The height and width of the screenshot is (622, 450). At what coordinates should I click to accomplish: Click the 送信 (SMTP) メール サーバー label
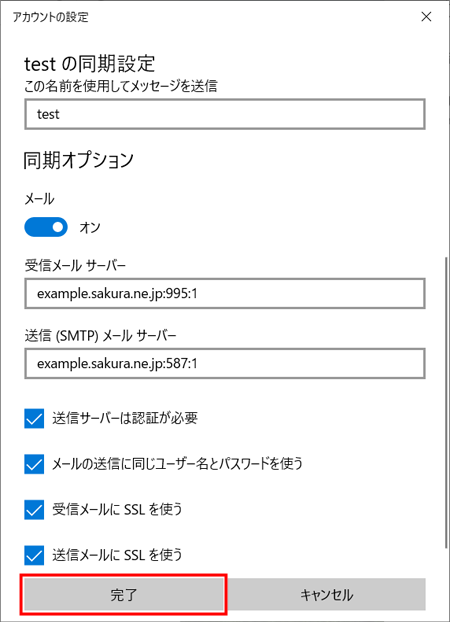click(100, 336)
